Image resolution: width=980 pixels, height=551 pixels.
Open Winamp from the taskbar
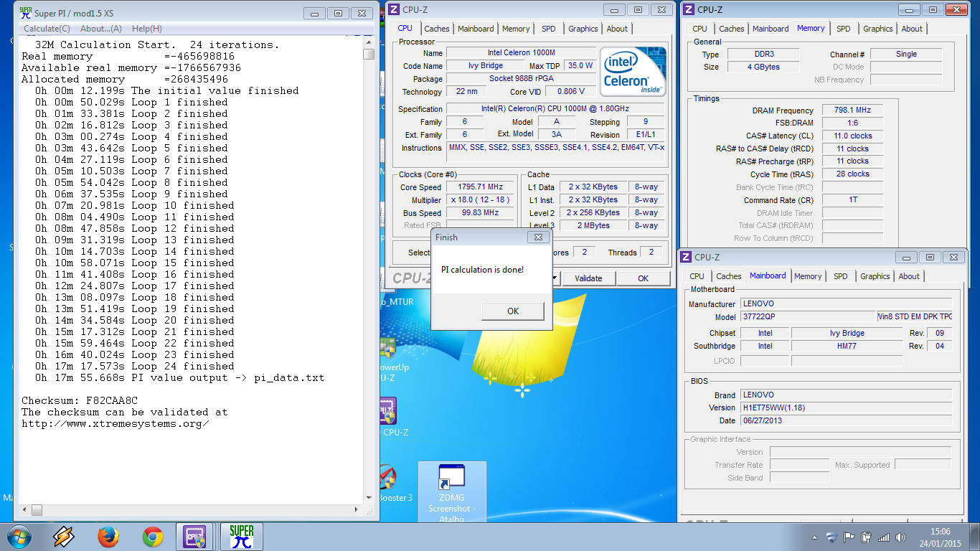(64, 537)
